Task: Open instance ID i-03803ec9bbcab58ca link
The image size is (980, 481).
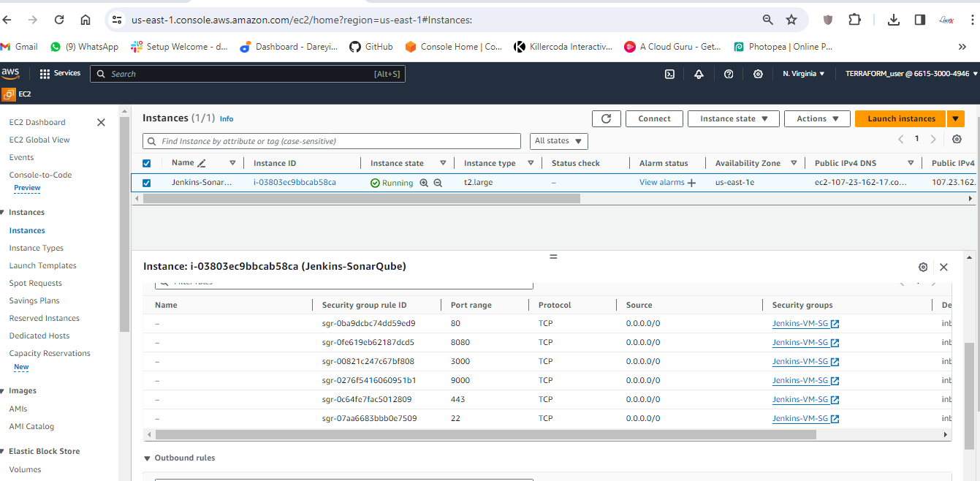Action: 295,183
